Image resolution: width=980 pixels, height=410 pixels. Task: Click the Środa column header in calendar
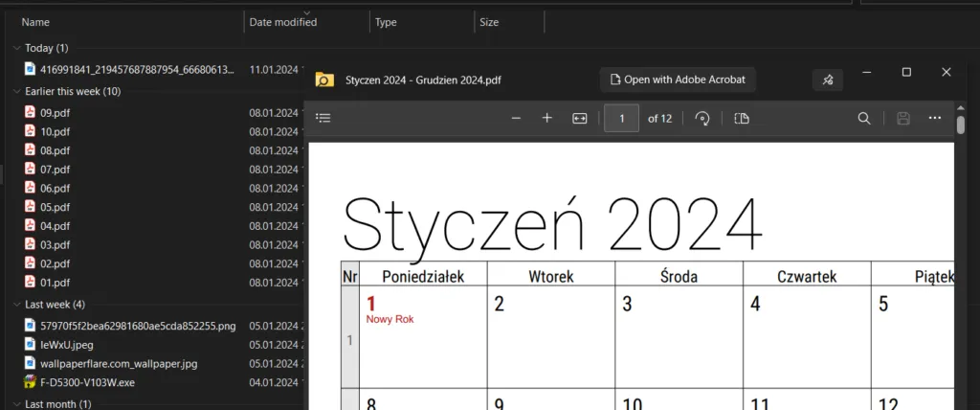(x=679, y=276)
